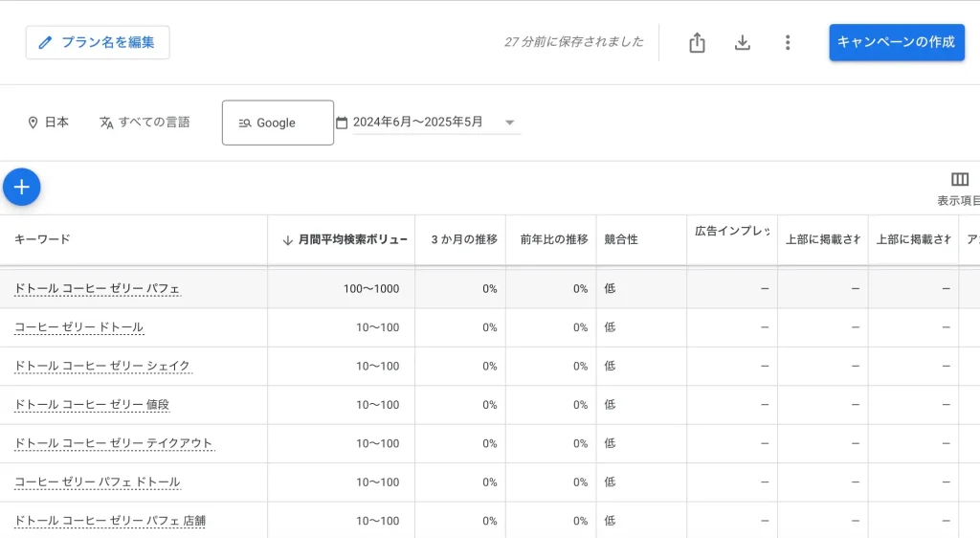
Task: Click the calendar icon beside the date range
Action: [x=342, y=123]
